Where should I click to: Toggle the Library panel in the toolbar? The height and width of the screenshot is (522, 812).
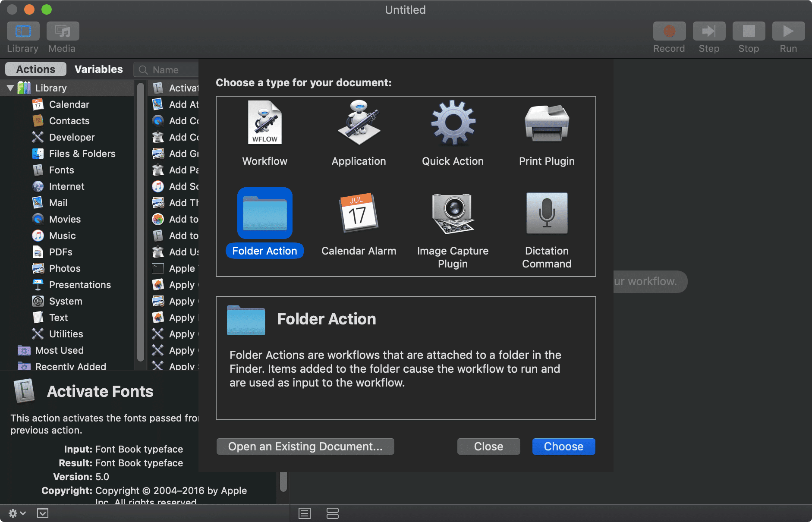pyautogui.click(x=23, y=31)
